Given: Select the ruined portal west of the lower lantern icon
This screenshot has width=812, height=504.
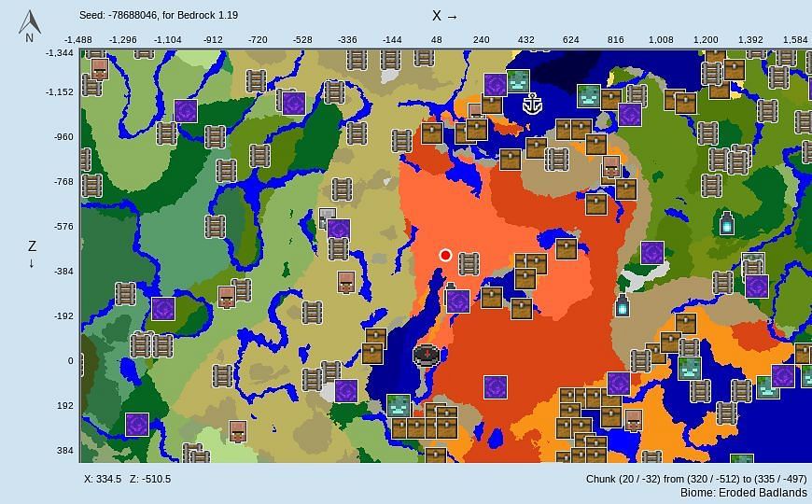Looking at the screenshot, I should tap(652, 253).
